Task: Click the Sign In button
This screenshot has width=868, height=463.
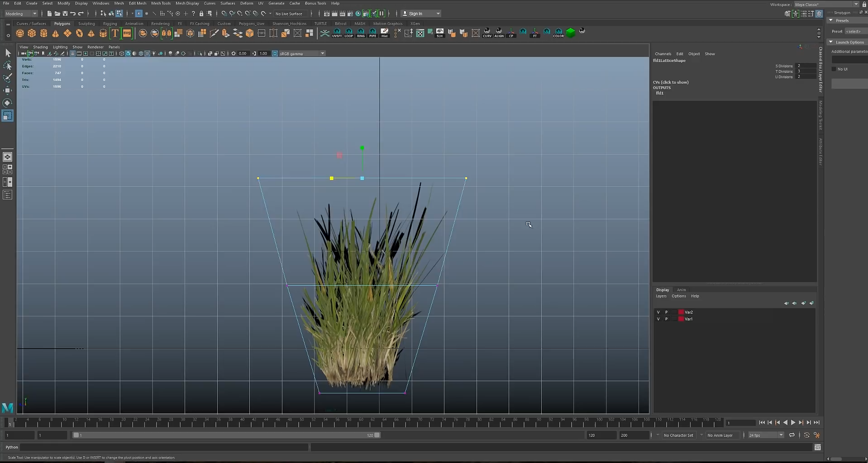Action: coord(415,14)
